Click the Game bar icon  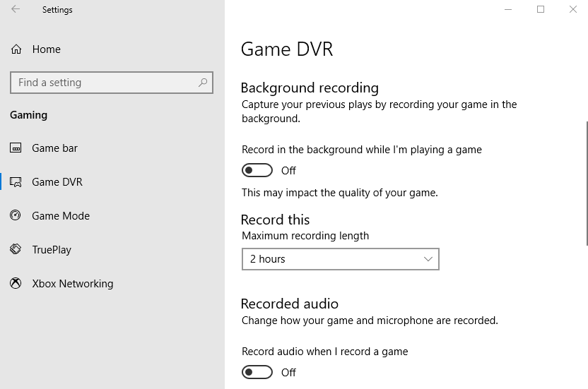[16, 148]
